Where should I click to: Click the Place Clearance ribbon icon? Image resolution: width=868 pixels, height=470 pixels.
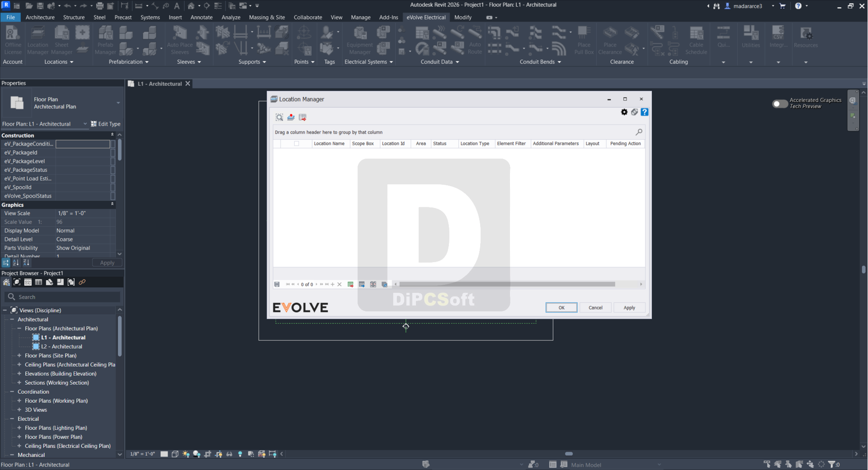pyautogui.click(x=610, y=40)
